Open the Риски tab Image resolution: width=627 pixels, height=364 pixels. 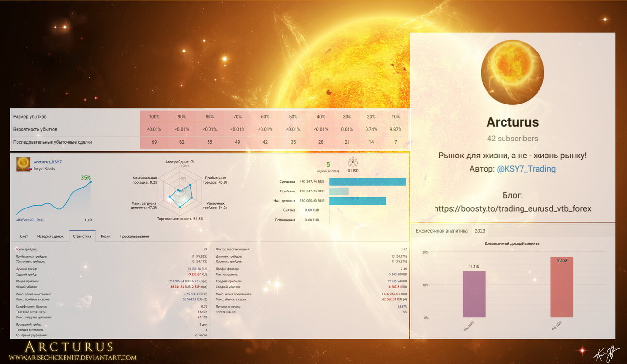(x=105, y=236)
